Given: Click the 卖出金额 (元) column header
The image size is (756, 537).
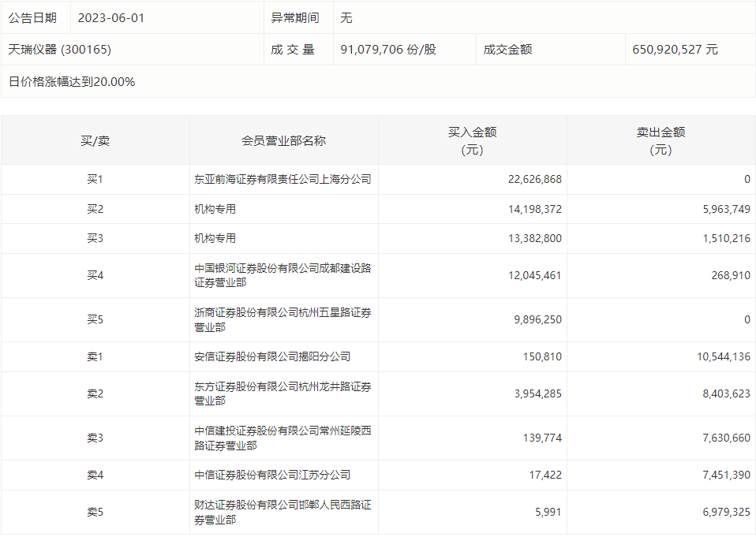Looking at the screenshot, I should 661,140.
